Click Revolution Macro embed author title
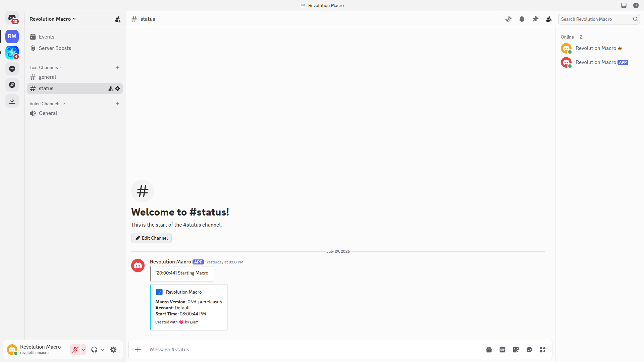Viewport: 644px width, 362px height. [x=184, y=292]
